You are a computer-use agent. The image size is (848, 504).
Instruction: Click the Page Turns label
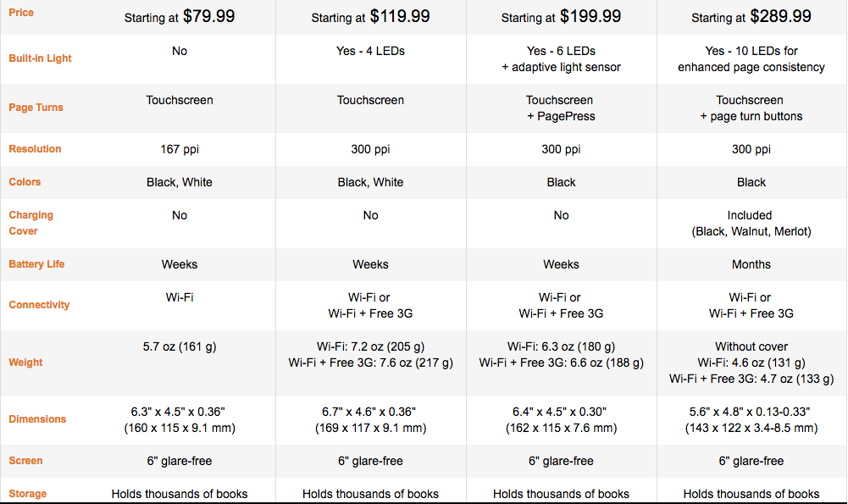(x=36, y=107)
